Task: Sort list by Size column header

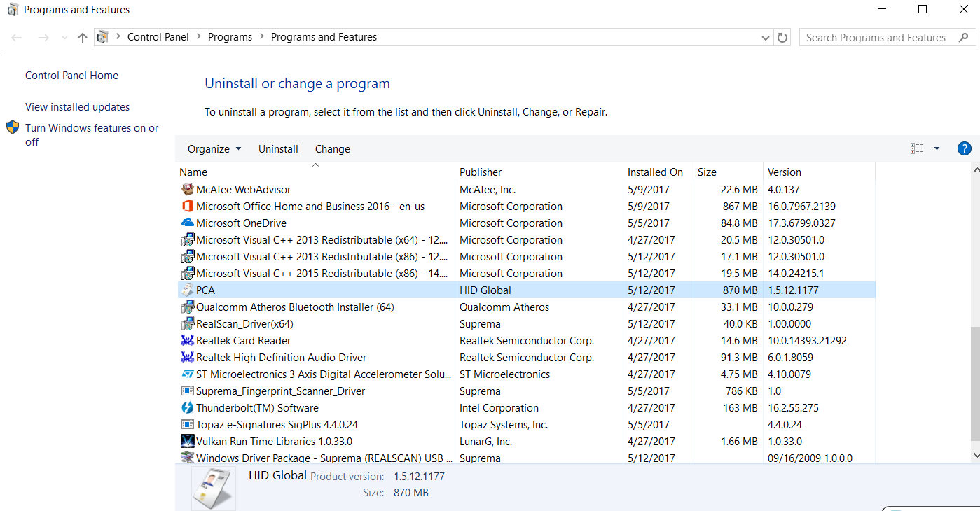Action: click(x=728, y=171)
